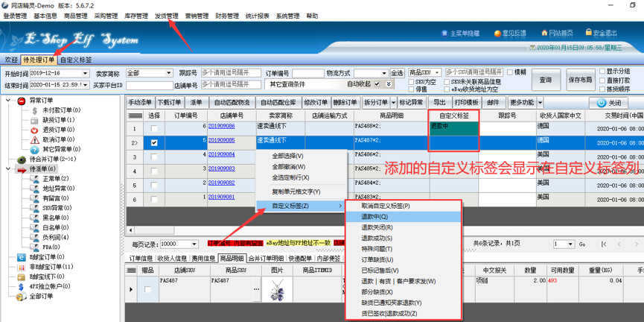Enable the 直接打款 checkbox

602,80
